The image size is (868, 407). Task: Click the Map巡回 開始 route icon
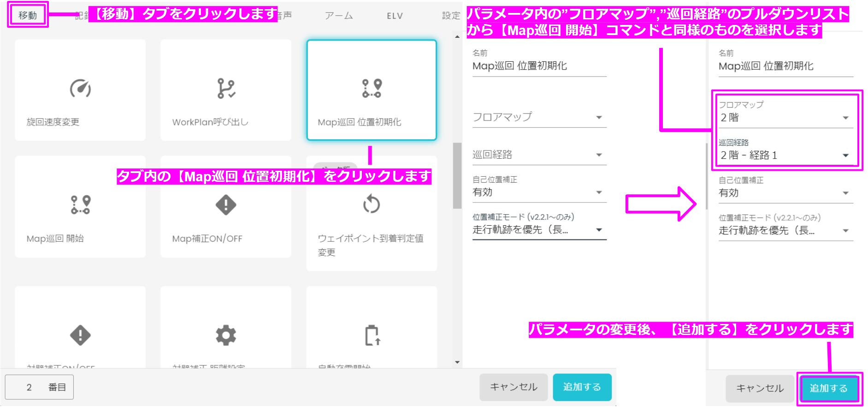click(80, 204)
